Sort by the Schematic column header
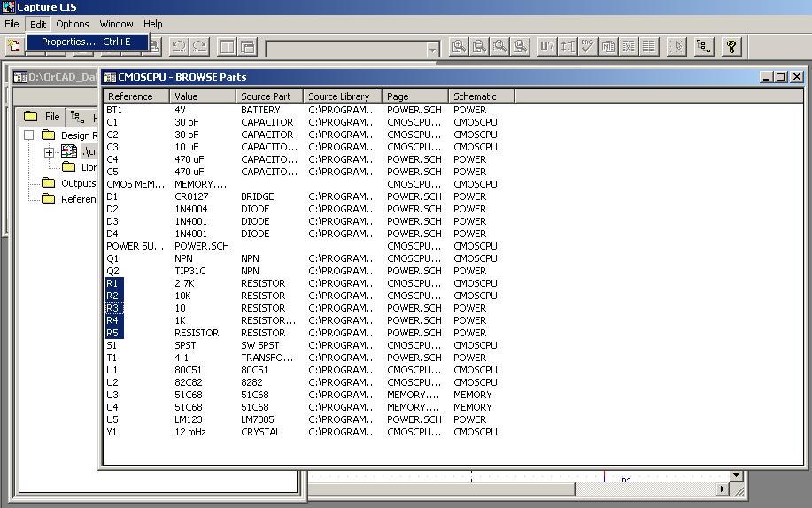Viewport: 812px width, 508px height. (x=482, y=96)
